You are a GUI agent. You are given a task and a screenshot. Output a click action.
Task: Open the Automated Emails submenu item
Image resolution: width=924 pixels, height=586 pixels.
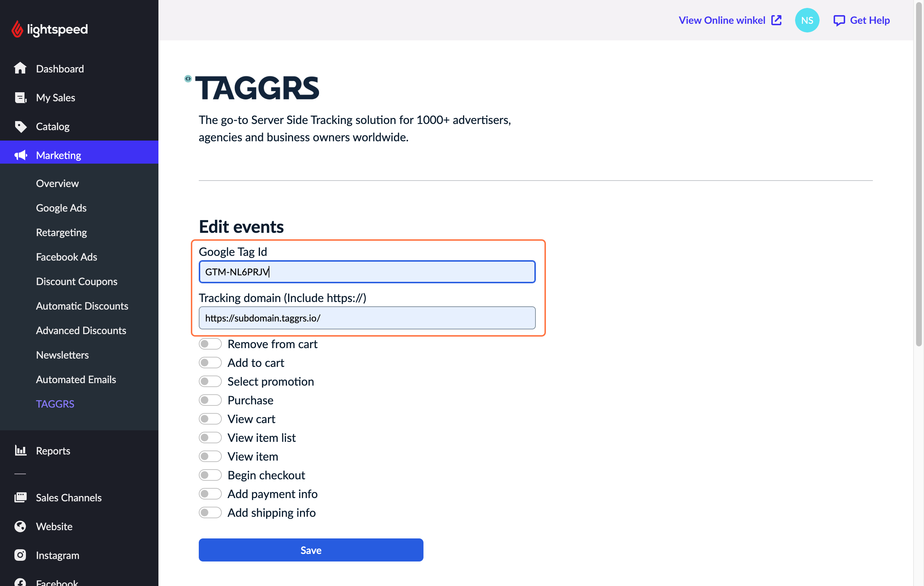coord(76,379)
